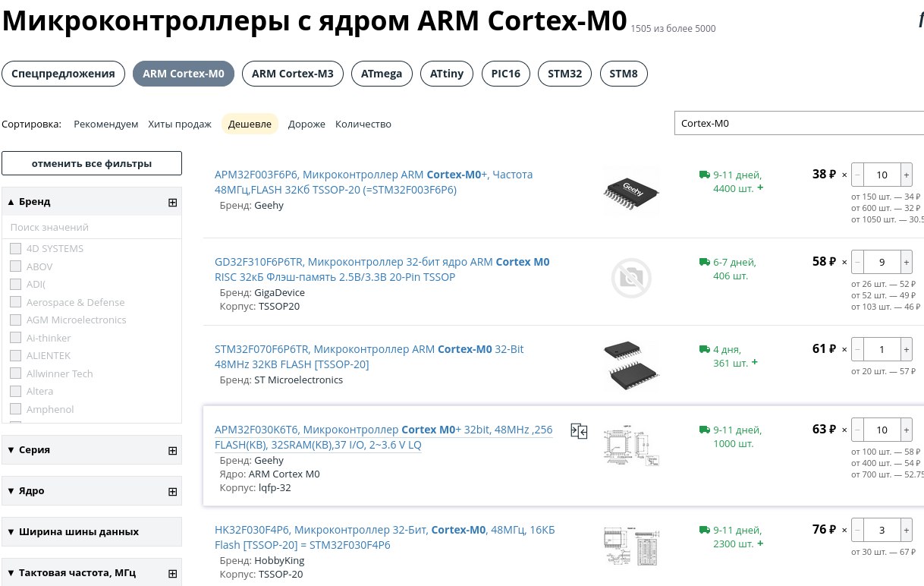Decrease quantity for STM32F070F6P6TR
This screenshot has width=924, height=586.
tap(857, 349)
